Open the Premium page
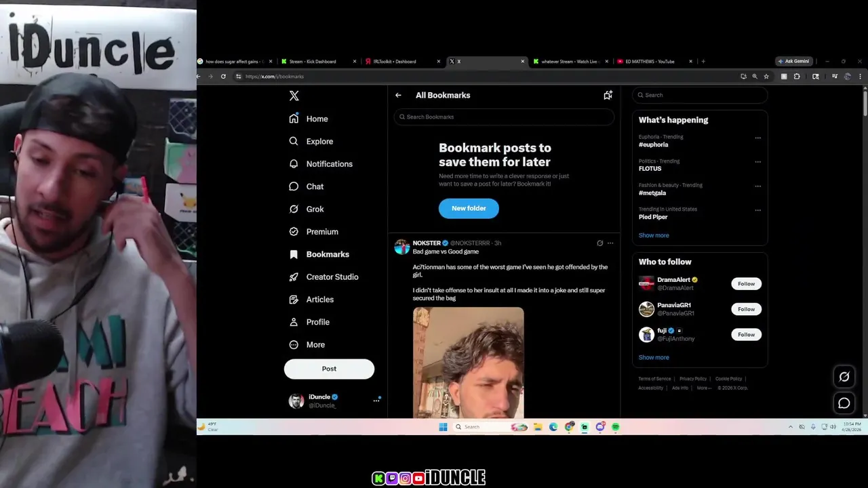The height and width of the screenshot is (488, 868). [313, 231]
